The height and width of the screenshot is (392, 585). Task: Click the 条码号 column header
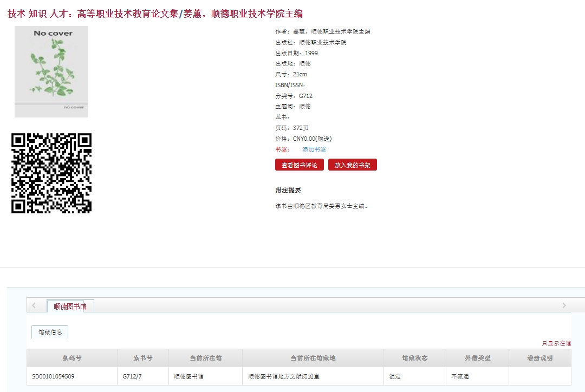72,358
